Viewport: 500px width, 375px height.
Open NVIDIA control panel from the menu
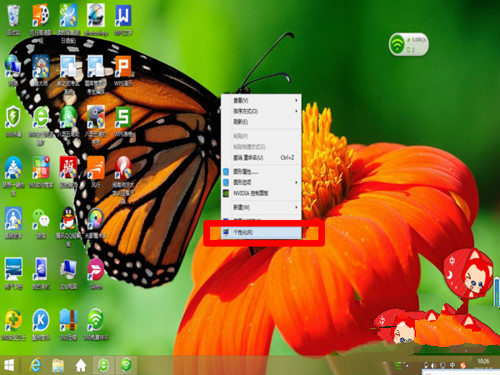coord(261,193)
